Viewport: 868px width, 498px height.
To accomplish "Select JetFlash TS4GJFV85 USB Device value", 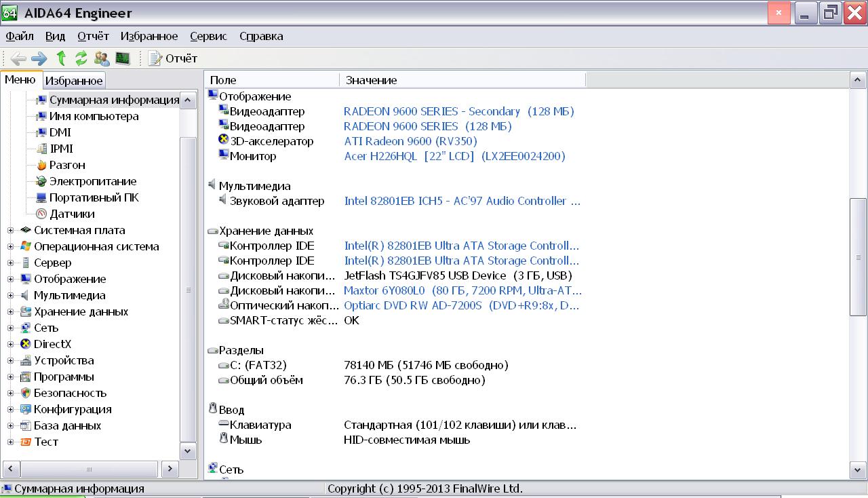I will coord(458,275).
